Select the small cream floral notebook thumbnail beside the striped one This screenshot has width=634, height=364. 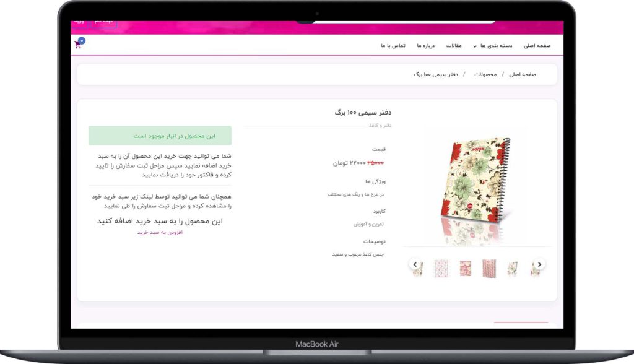513,268
